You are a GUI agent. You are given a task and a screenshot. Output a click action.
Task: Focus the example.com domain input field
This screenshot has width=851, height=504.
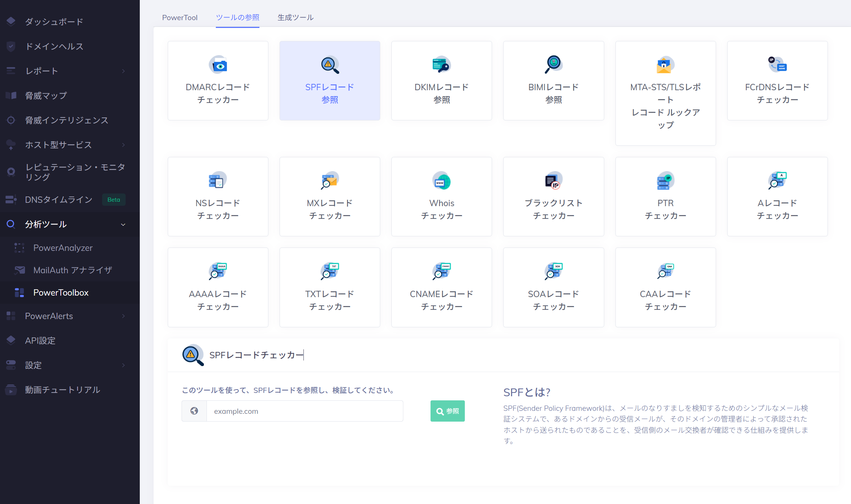coord(304,411)
